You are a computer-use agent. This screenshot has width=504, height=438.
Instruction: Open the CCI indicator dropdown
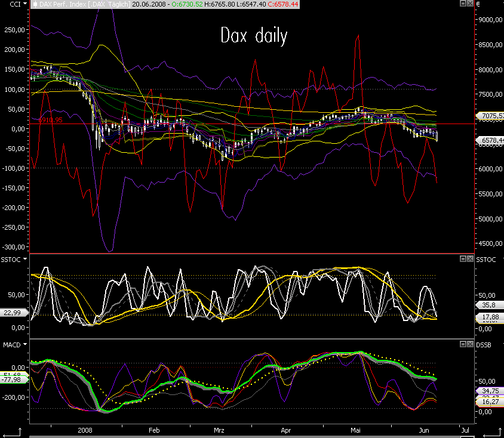point(25,4)
